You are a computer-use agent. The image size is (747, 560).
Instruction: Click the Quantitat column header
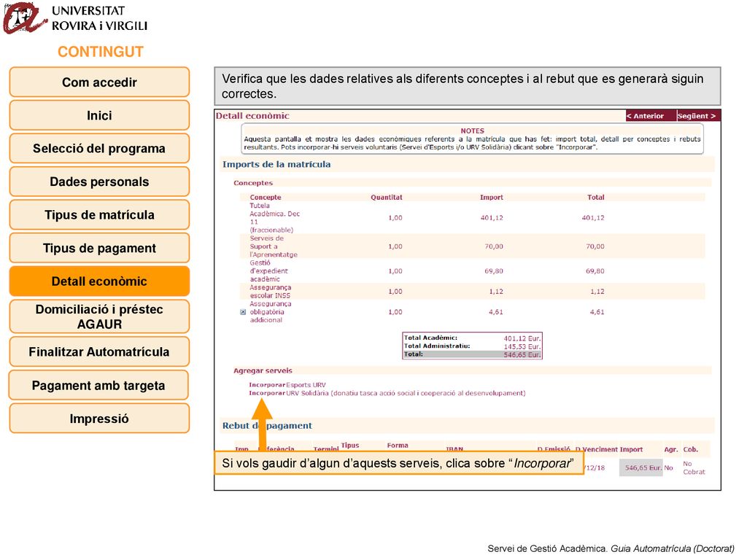pyautogui.click(x=387, y=197)
